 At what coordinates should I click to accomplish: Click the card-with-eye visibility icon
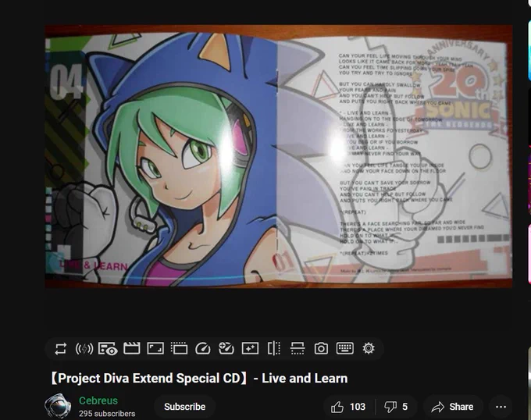(x=108, y=349)
